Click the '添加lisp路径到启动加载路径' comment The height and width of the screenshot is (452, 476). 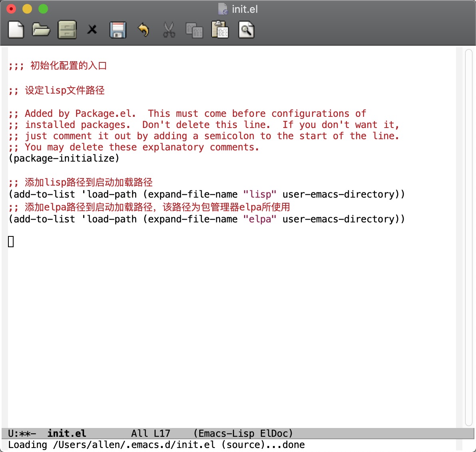(81, 182)
